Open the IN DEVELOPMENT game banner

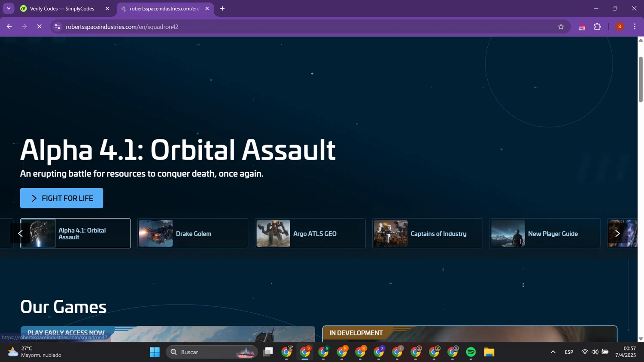point(470,334)
